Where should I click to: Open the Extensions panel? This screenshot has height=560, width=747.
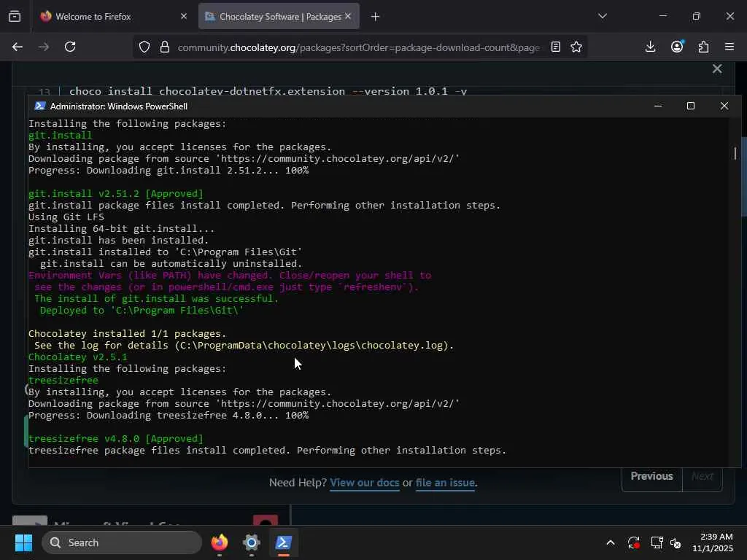[704, 47]
